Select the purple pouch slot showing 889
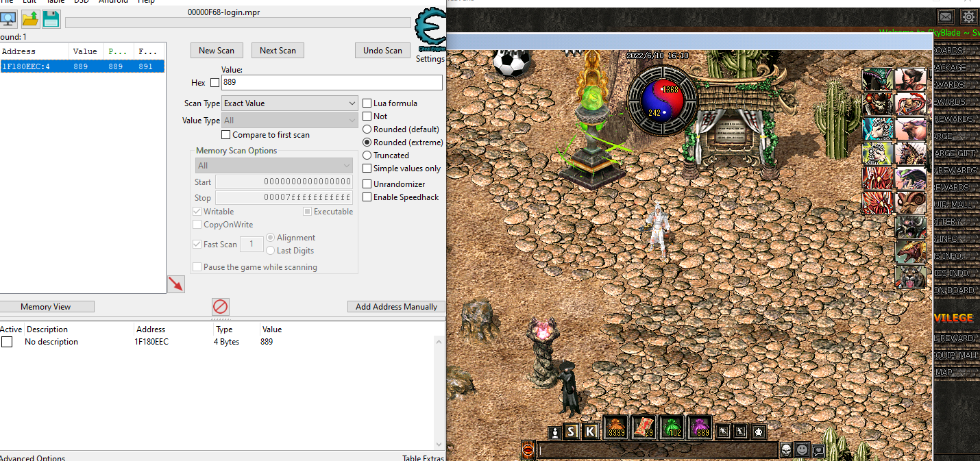The image size is (980, 461). point(700,427)
